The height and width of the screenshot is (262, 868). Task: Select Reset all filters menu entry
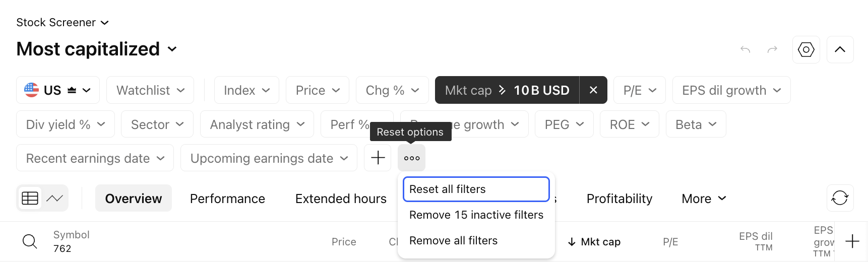[x=476, y=189]
